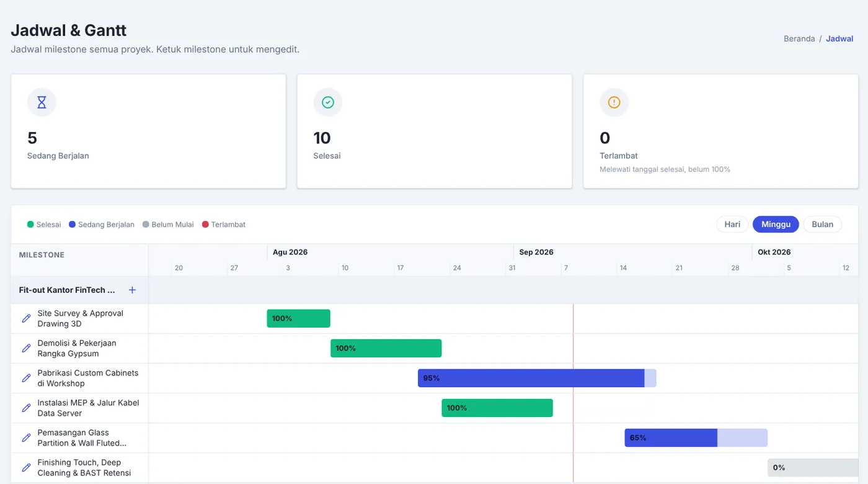
Task: Edit Site Survey & Approval Drawing 3D milestone
Action: 26,318
